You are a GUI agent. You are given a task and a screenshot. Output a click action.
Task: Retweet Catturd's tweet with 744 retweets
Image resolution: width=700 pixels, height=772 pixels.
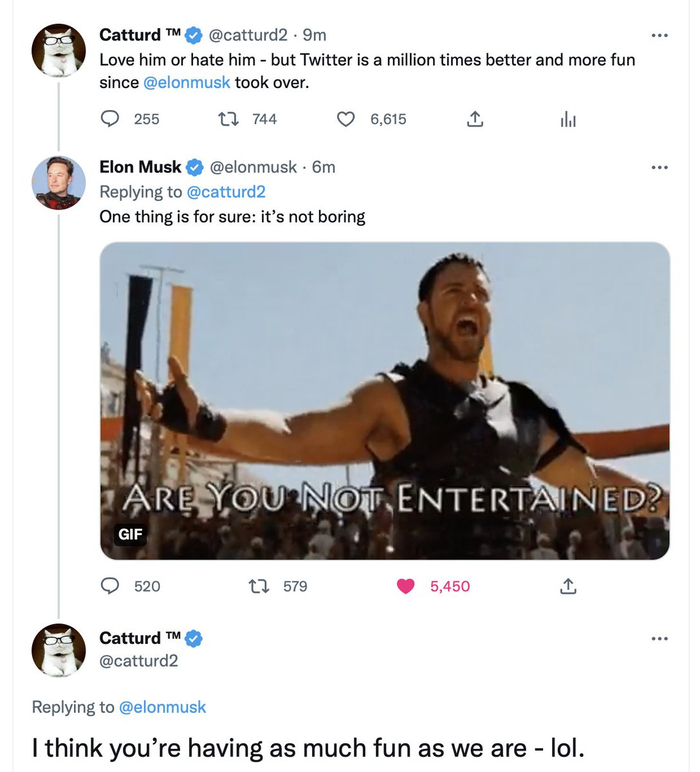point(227,119)
